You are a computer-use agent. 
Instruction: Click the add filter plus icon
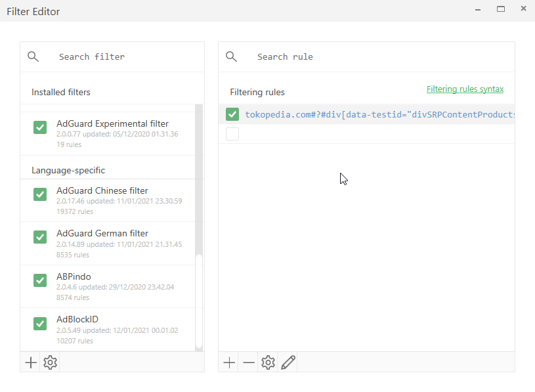tap(30, 362)
